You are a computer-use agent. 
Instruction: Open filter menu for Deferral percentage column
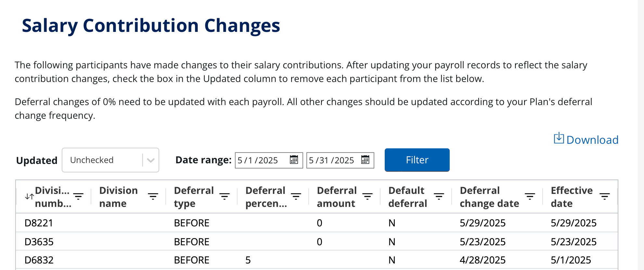point(296,196)
